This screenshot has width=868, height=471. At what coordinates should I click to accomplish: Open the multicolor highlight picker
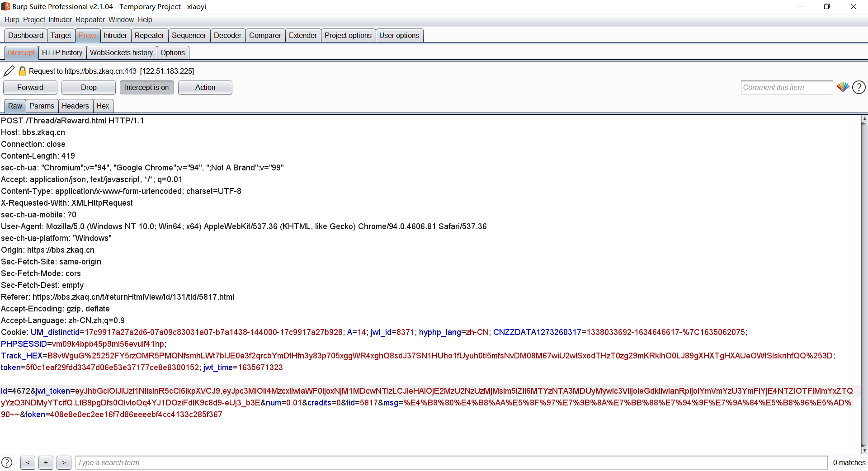pyautogui.click(x=843, y=87)
